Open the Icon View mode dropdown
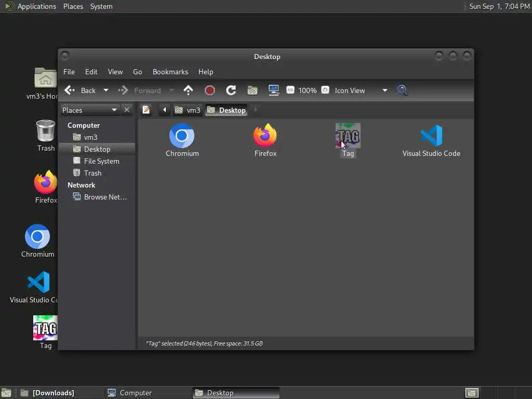 click(x=361, y=90)
